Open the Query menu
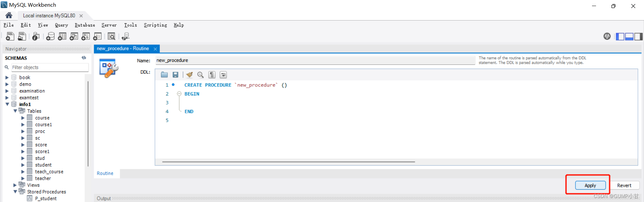The image size is (644, 202). tap(61, 25)
